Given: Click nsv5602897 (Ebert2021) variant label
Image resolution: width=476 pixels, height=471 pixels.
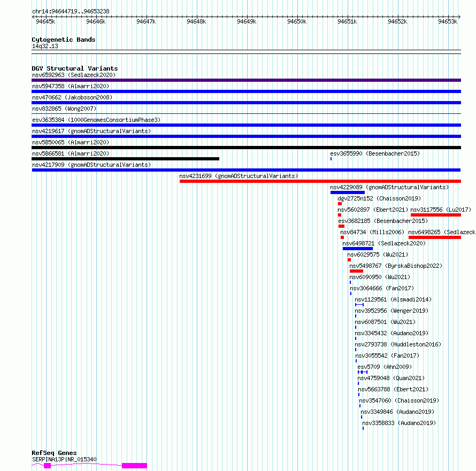Looking at the screenshot, I should (x=373, y=210).
